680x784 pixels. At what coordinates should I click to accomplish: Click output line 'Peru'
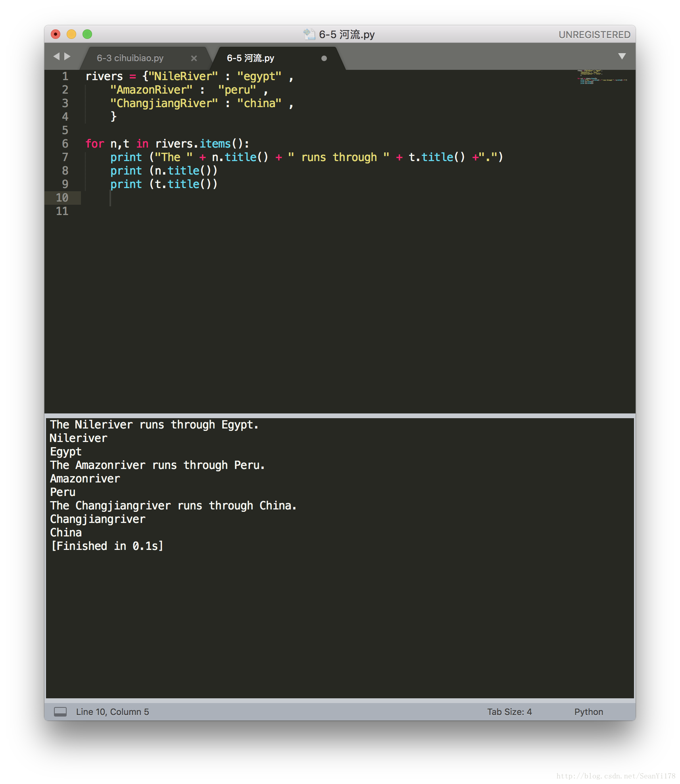coord(63,492)
